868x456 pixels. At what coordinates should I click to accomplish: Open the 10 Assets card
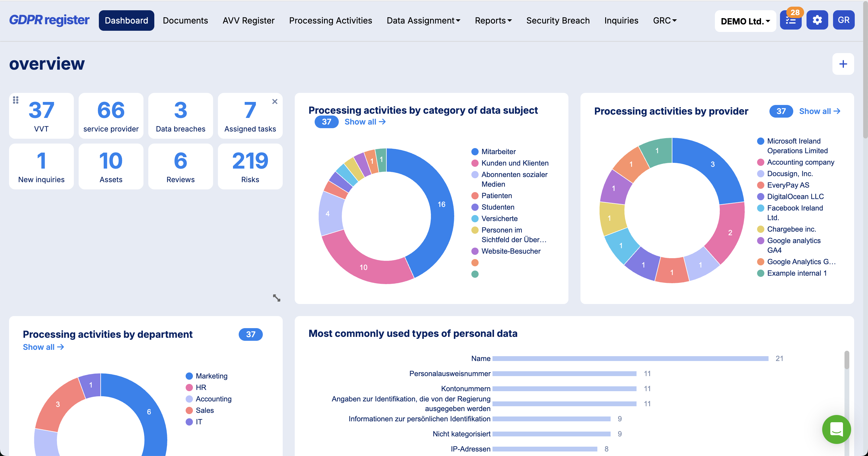point(111,166)
